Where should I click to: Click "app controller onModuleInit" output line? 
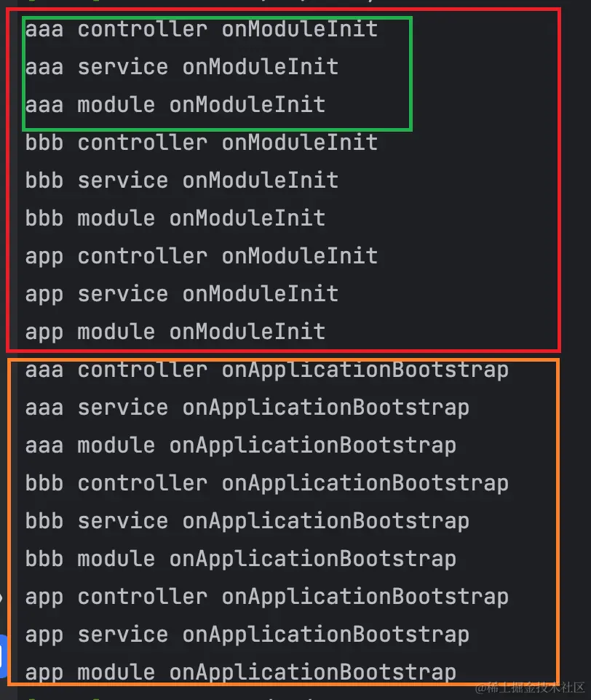(x=202, y=257)
